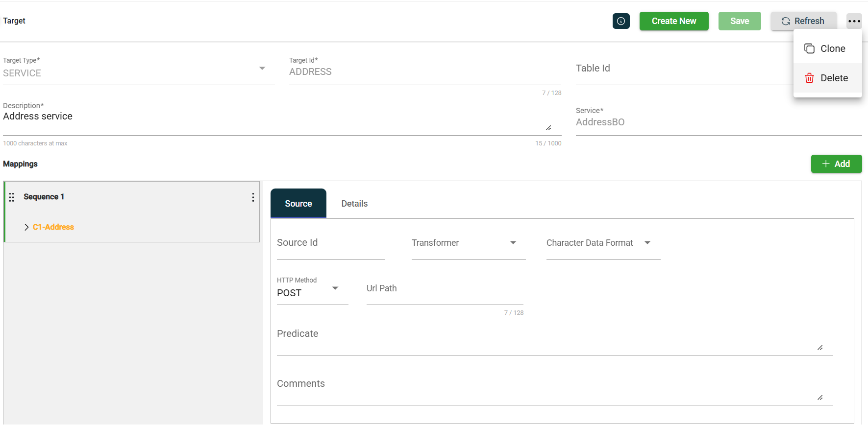Image resolution: width=868 pixels, height=425 pixels.
Task: Click the Create New button
Action: [x=673, y=21]
